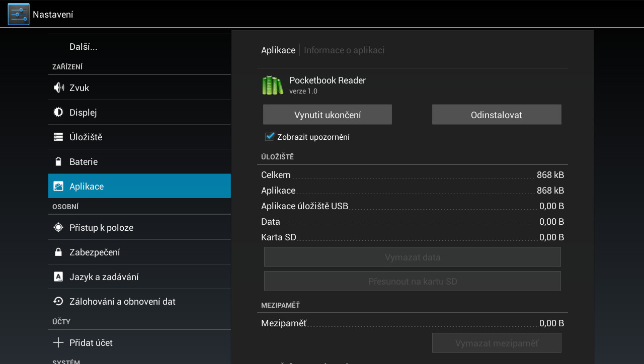The image size is (644, 364).
Task: Open Zálohování a obnovení dat
Action: coord(139,301)
